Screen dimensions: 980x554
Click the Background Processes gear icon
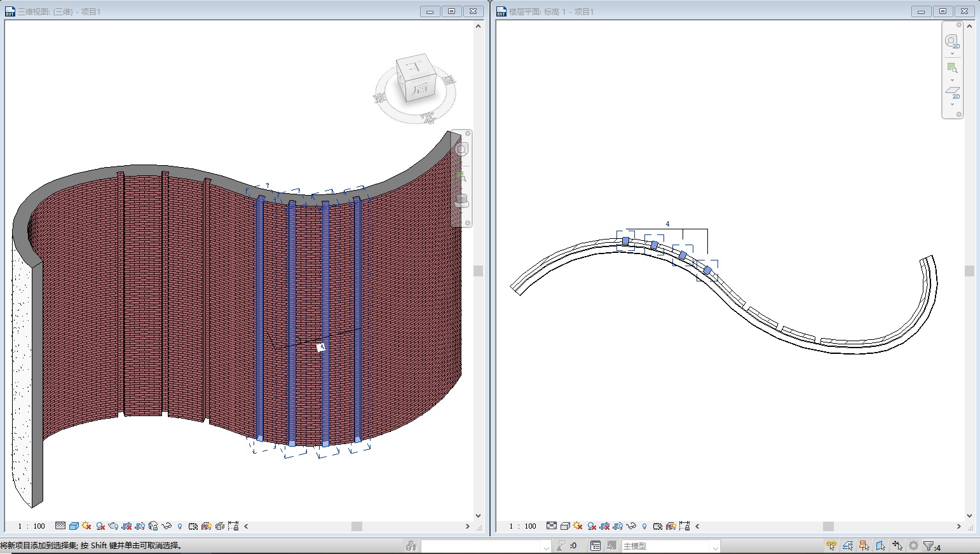point(913,546)
